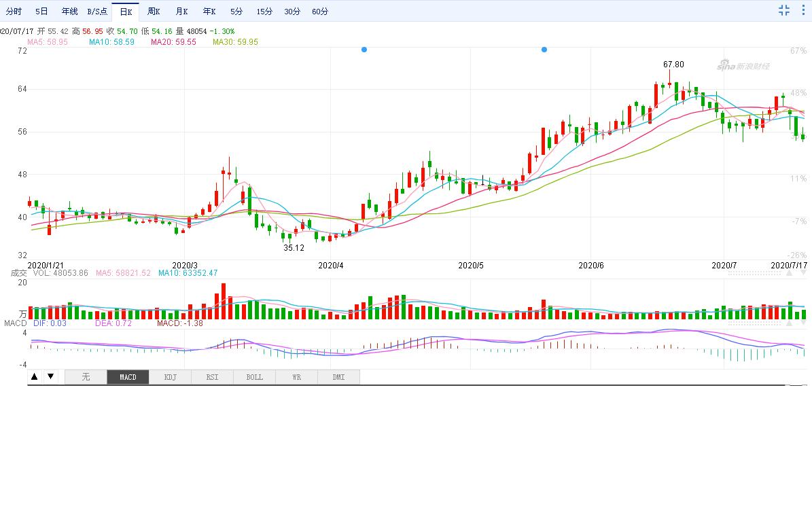Switch to the 分时 intraday tab
The height and width of the screenshot is (517, 812).
[x=14, y=12]
